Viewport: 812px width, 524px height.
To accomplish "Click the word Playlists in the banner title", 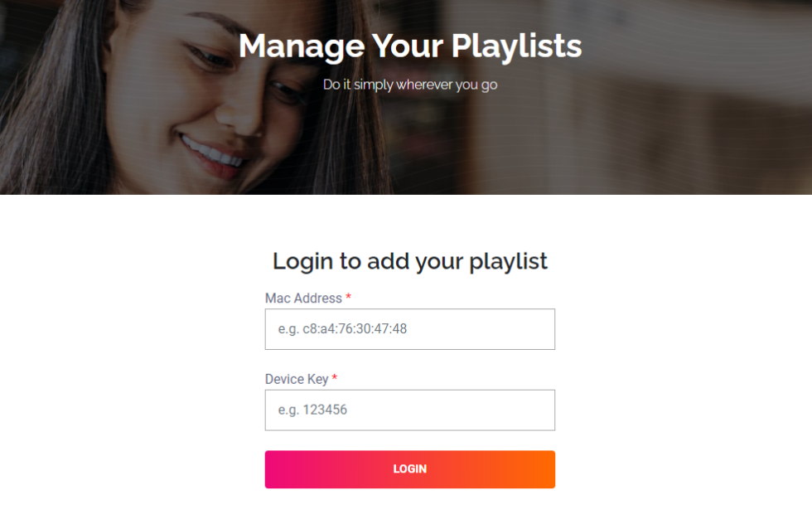I will pos(516,46).
